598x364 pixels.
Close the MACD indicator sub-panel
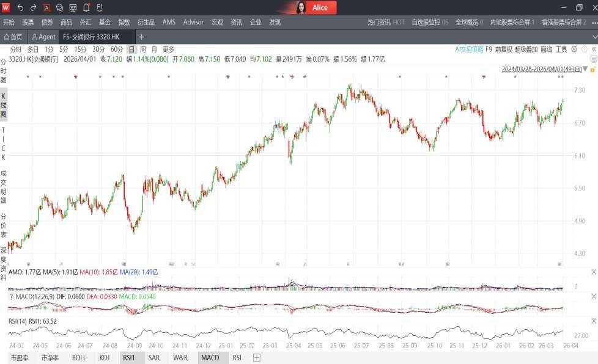coord(593,296)
